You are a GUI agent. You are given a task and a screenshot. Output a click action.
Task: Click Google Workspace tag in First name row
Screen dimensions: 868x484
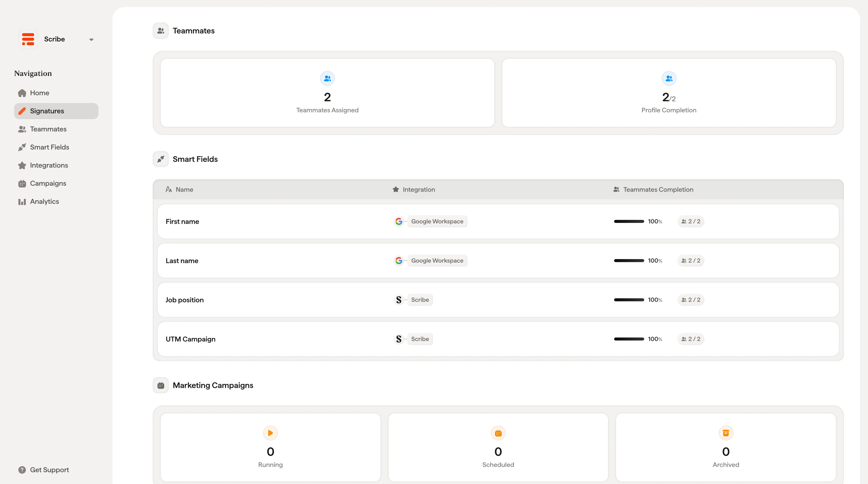point(437,221)
